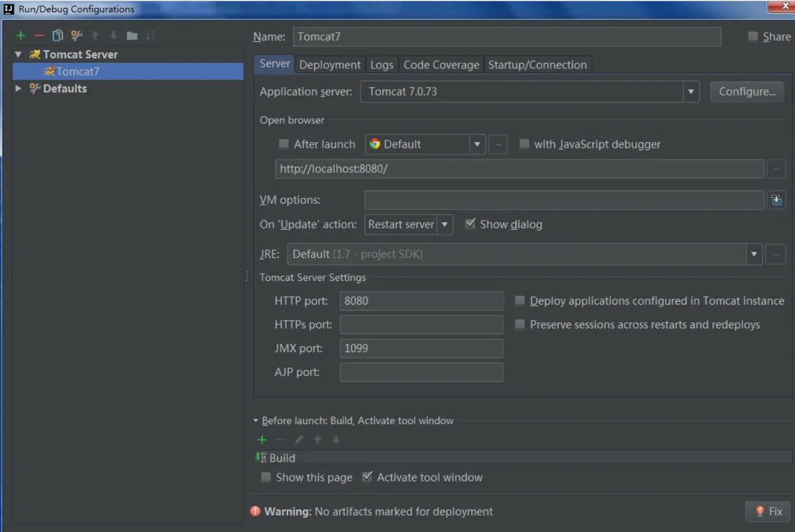Click the red warning icon
The width and height of the screenshot is (795, 532).
click(255, 511)
